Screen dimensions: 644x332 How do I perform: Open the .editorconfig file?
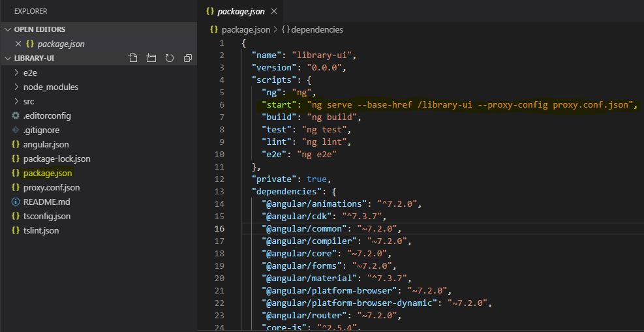coord(47,115)
